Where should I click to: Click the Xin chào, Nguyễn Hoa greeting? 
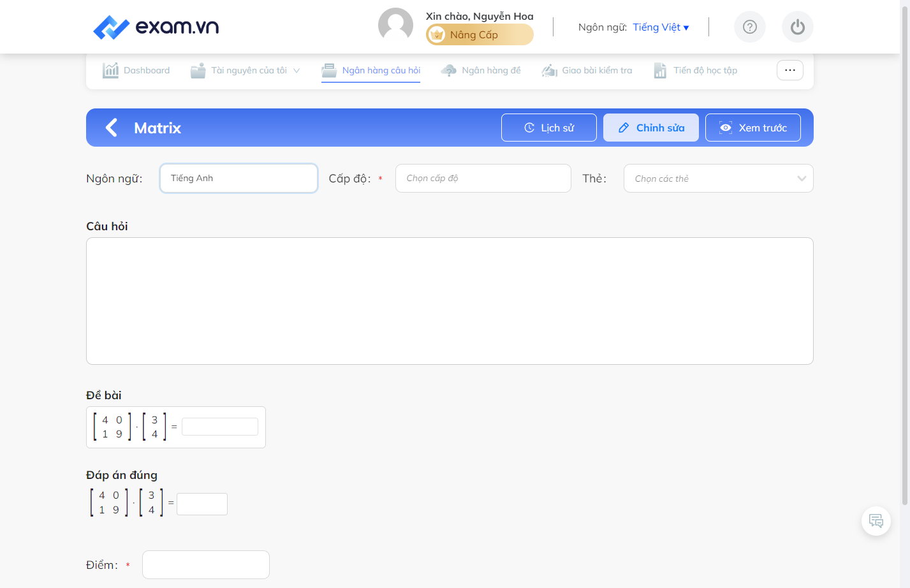pyautogui.click(x=480, y=17)
